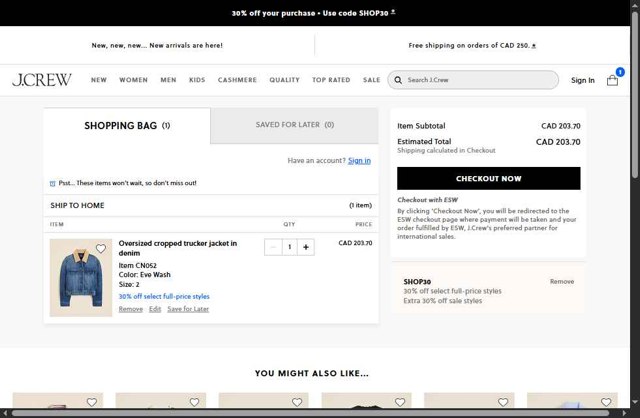Open the shopping bag icon in header
The width and height of the screenshot is (640, 418).
pyautogui.click(x=612, y=80)
